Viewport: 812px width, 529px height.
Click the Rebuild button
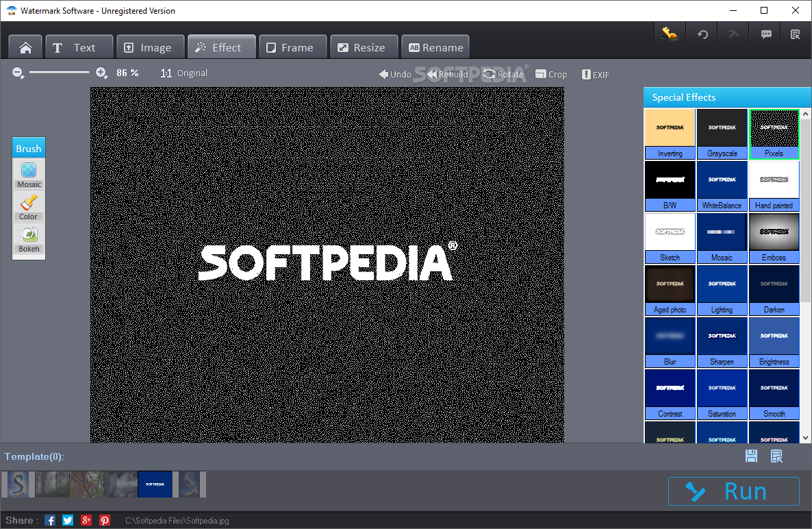point(448,74)
